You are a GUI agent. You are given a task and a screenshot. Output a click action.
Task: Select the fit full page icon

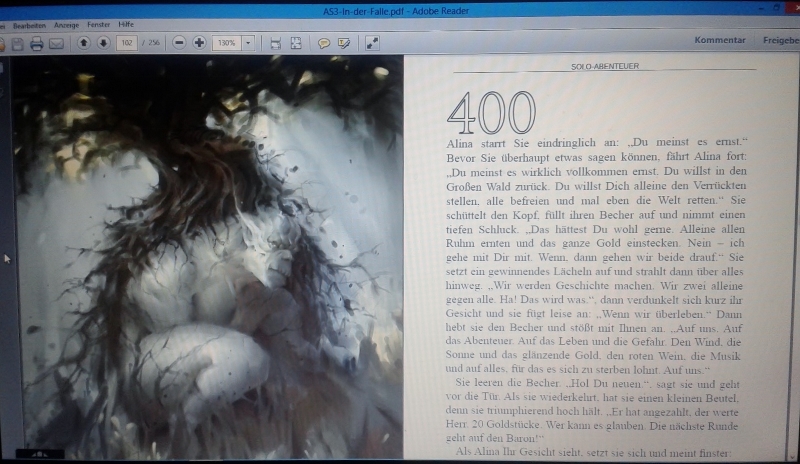(x=296, y=43)
